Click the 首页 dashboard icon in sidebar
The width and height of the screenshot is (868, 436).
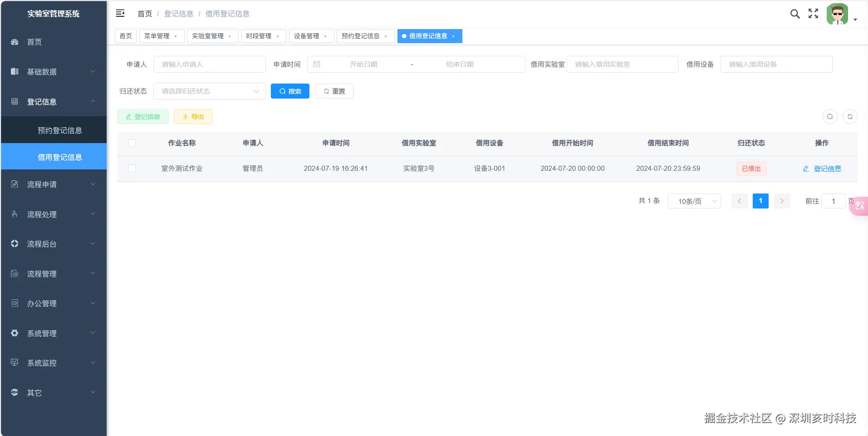[15, 42]
